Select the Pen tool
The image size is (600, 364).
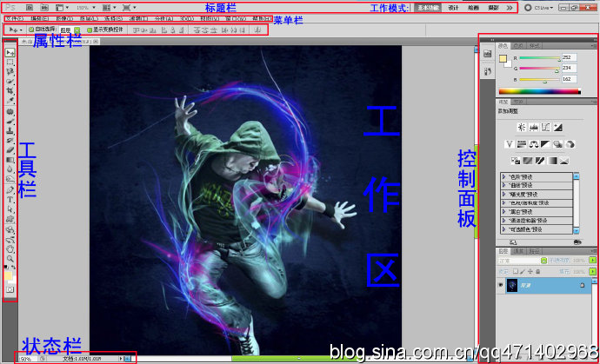tap(10, 190)
